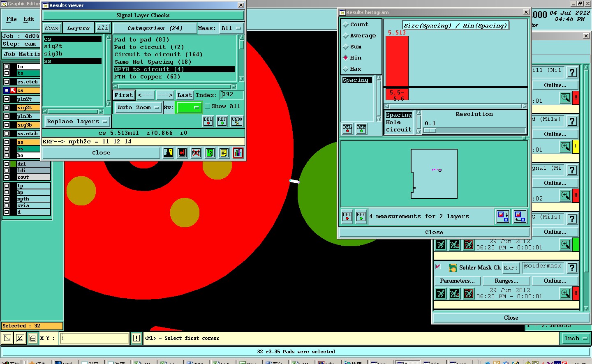Select PTH to Copper (63) category
Screen dimensions: 592x364
tap(147, 77)
